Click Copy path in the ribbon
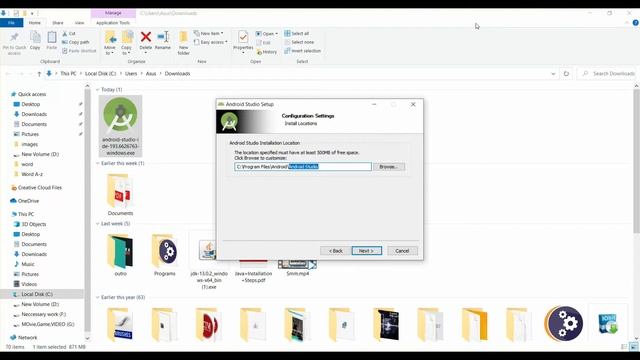This screenshot has height=360, width=640. tap(76, 42)
